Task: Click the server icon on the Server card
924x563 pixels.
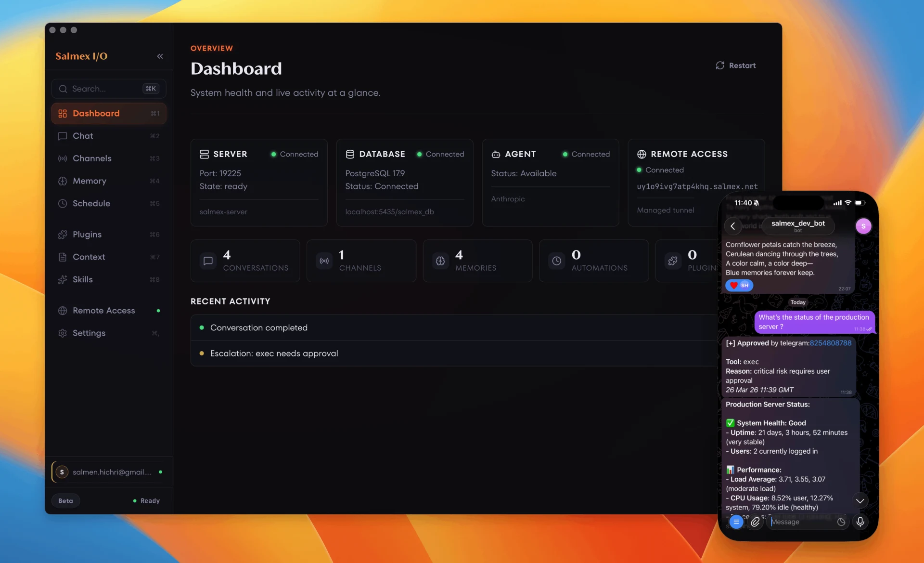Action: point(205,154)
